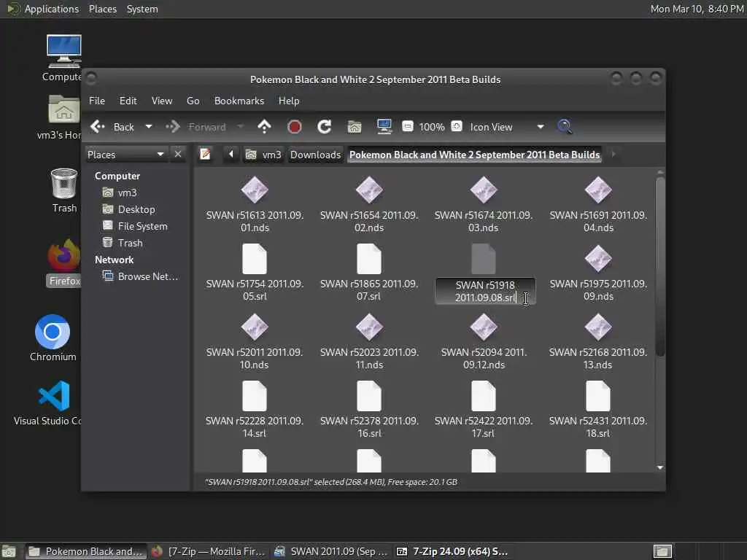Switch to 7-Zip Mozilla Firefox taskbar window
Viewport: 747px width, 560px height.
(x=209, y=551)
